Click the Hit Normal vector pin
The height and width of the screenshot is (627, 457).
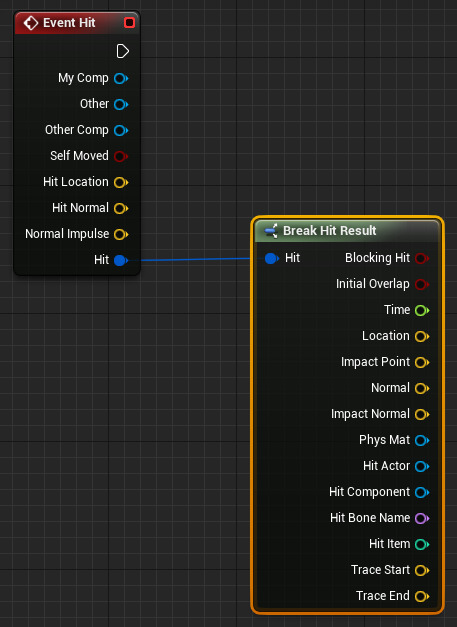[121, 208]
